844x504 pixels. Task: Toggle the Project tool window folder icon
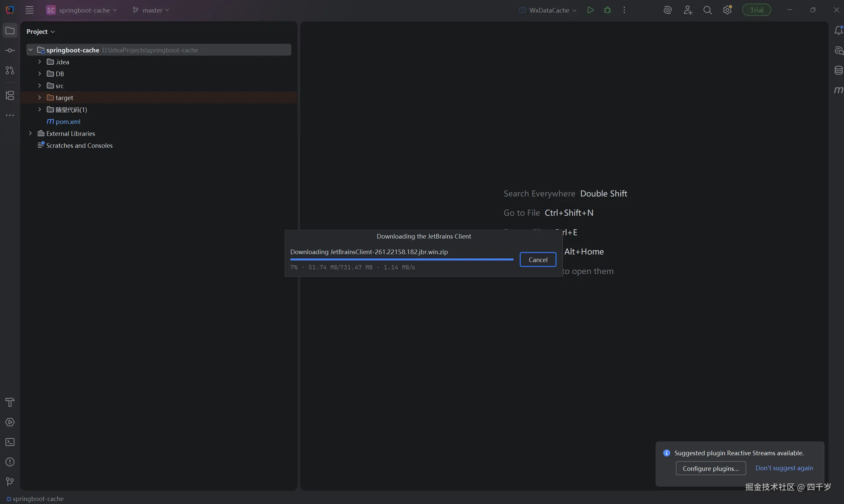[10, 30]
